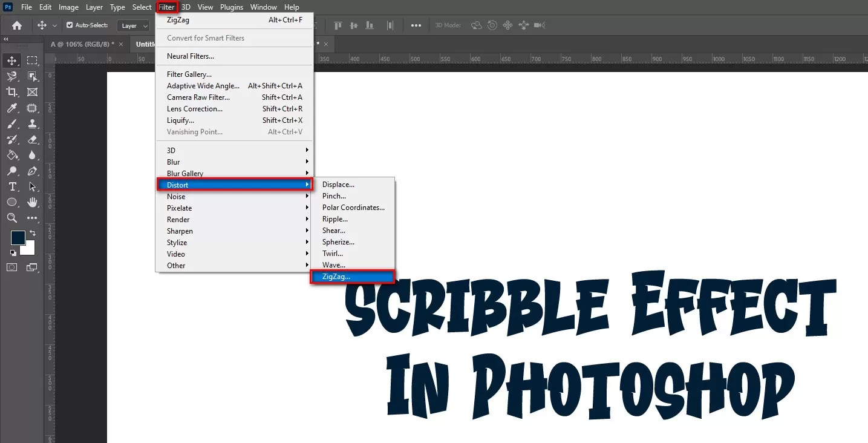Toggle Quick Mask mode

[11, 267]
